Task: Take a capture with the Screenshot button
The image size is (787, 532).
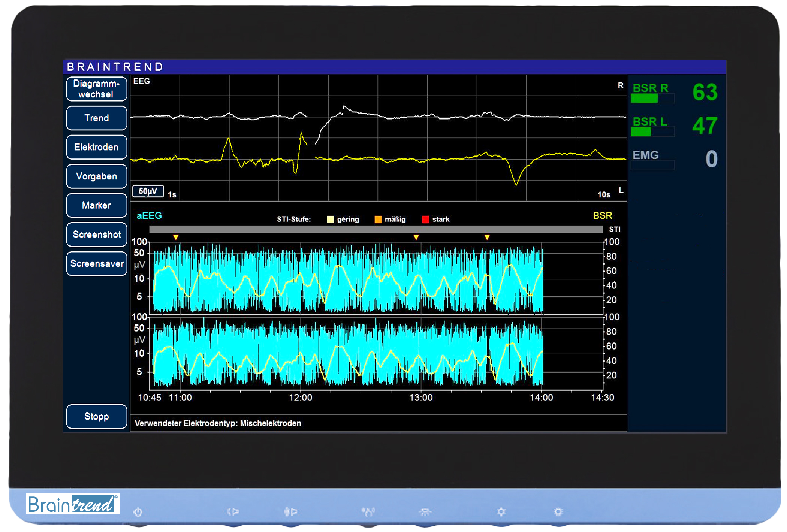Action: tap(96, 235)
